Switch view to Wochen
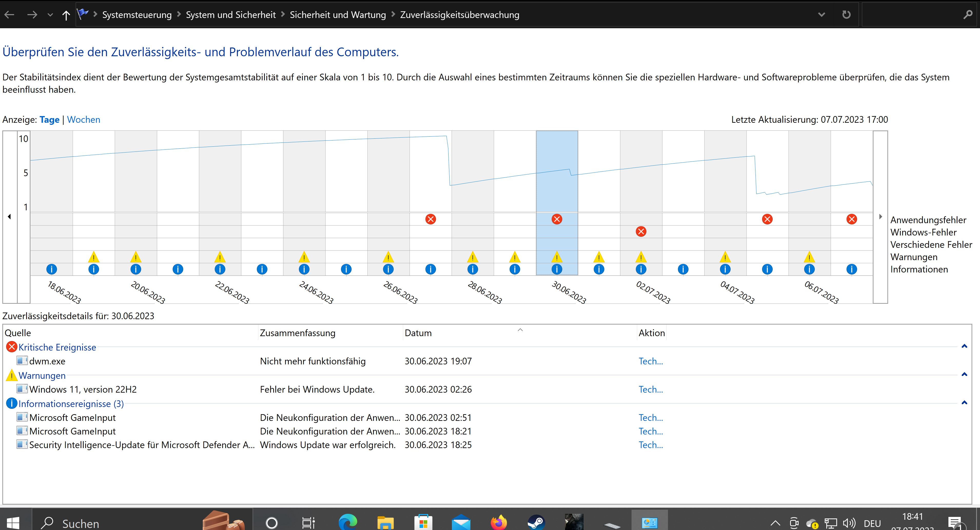Viewport: 980px width, 530px height. tap(83, 120)
